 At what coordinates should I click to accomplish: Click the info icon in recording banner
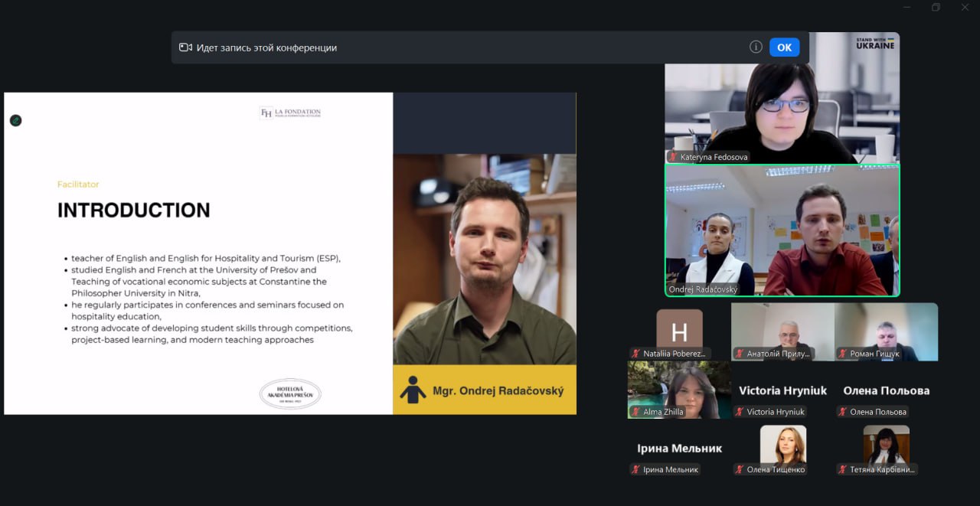[x=756, y=47]
